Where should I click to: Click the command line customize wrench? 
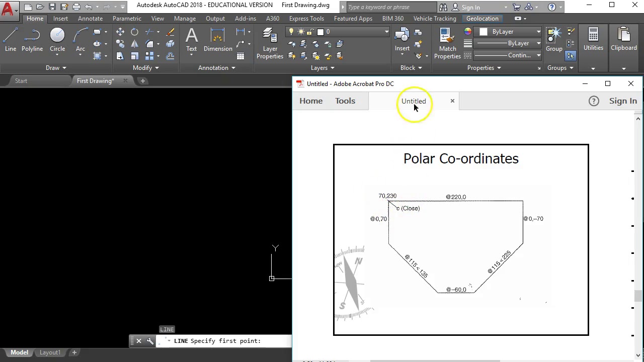150,341
